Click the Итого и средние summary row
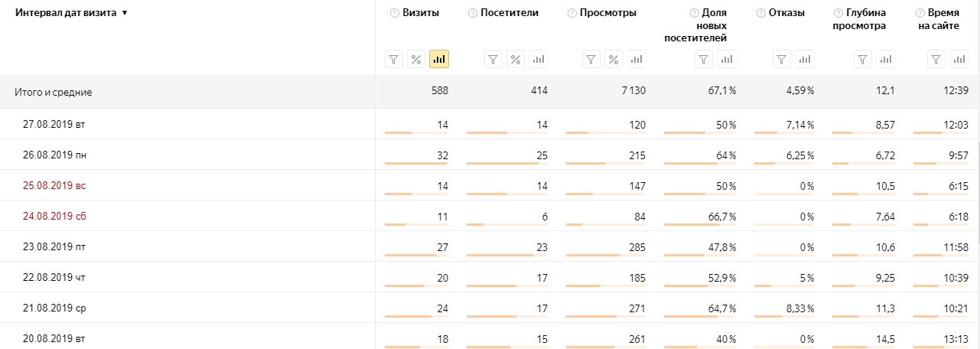 tap(54, 92)
